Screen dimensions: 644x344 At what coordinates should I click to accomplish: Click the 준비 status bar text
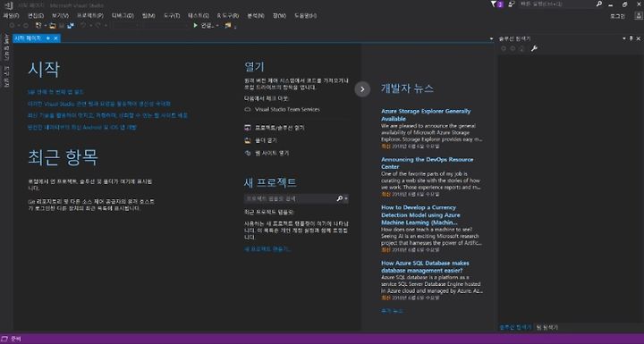tap(15, 339)
